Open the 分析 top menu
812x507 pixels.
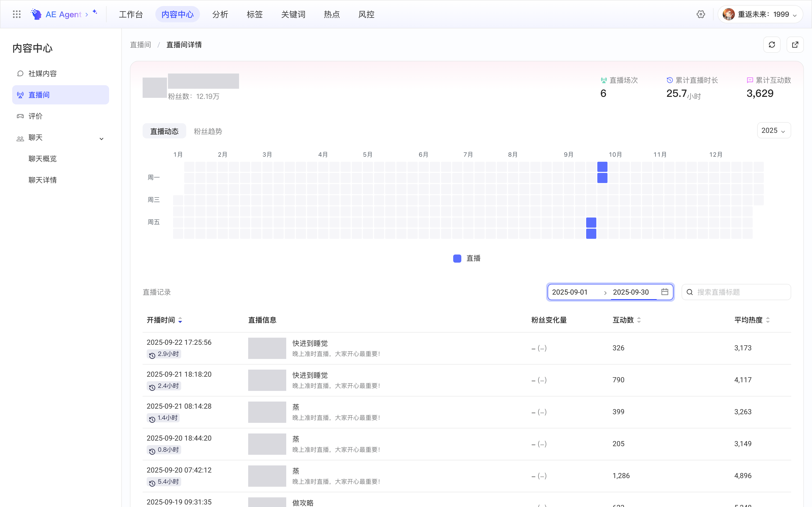tap(220, 14)
